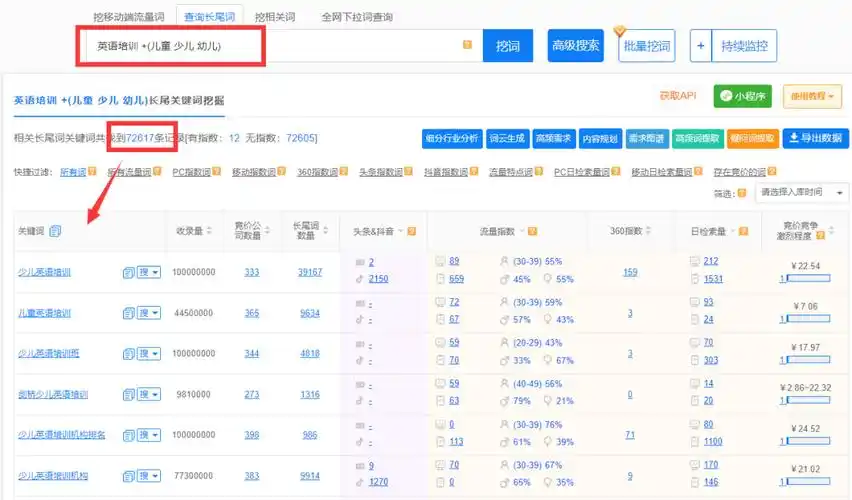
Task: Expand 使用教程 dropdown button
Action: pyautogui.click(x=812, y=96)
